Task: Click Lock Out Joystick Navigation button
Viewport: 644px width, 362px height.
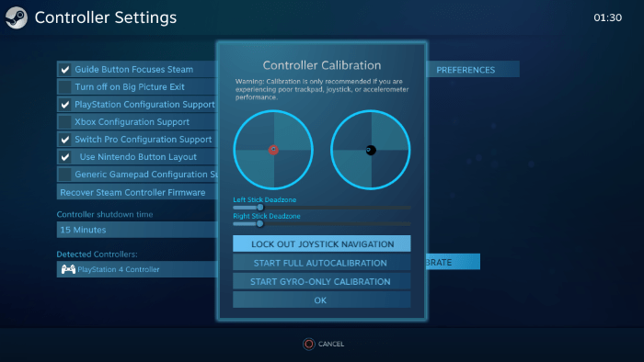Action: [322, 243]
